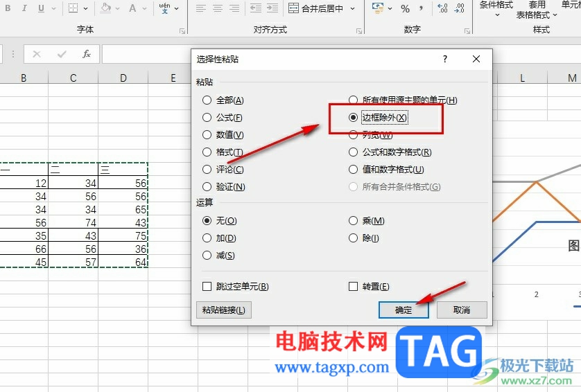This screenshot has height=392, width=581.
Task: Apply underline formatting
Action: point(41,8)
